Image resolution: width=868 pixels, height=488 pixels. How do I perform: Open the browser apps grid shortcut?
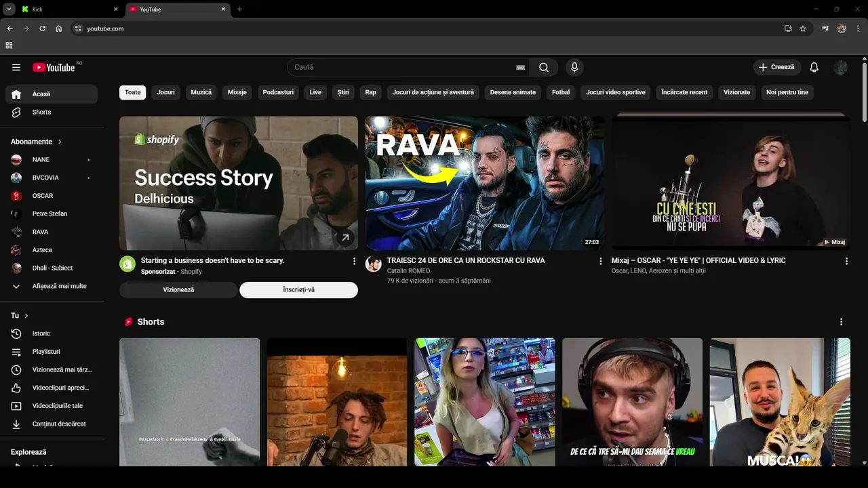[9, 45]
